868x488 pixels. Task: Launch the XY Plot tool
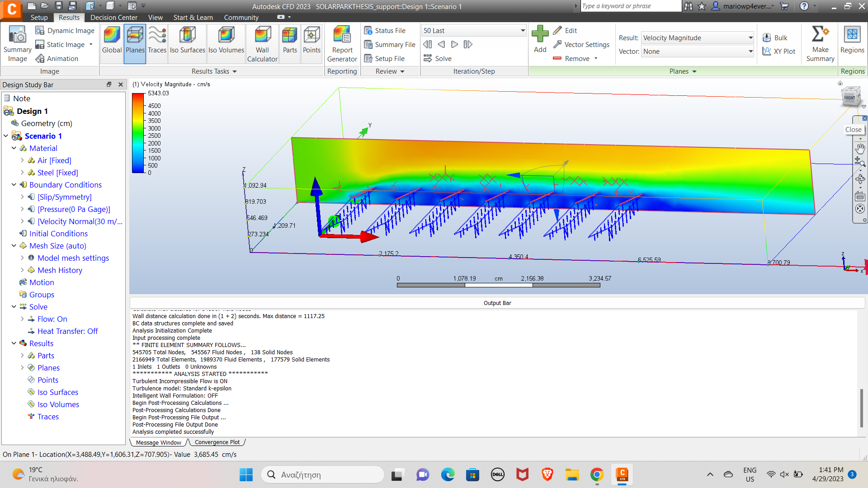[x=778, y=51]
